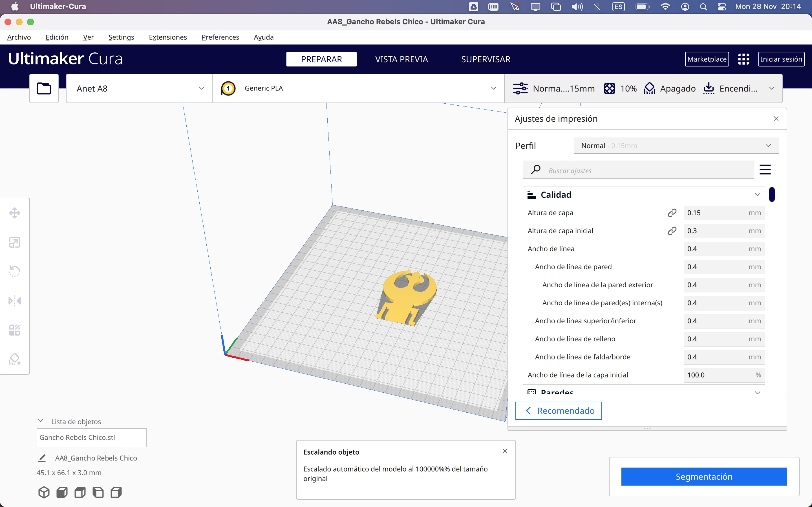Open the Perfil Normal dropdown
Screen dimensions: 812x507
(x=676, y=146)
